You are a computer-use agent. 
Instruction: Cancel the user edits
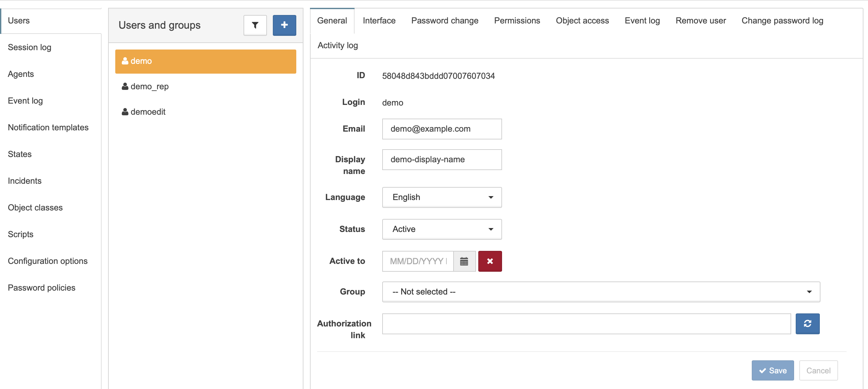[818, 370]
